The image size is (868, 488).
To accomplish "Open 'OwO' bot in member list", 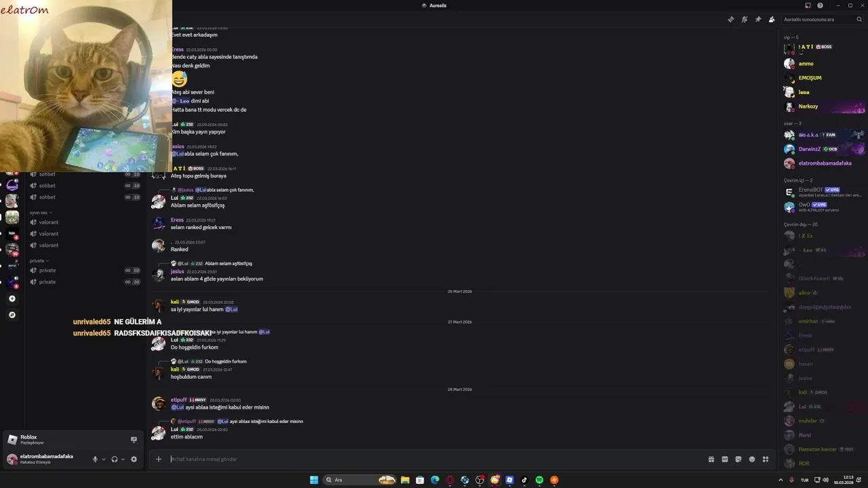I will 824,207.
